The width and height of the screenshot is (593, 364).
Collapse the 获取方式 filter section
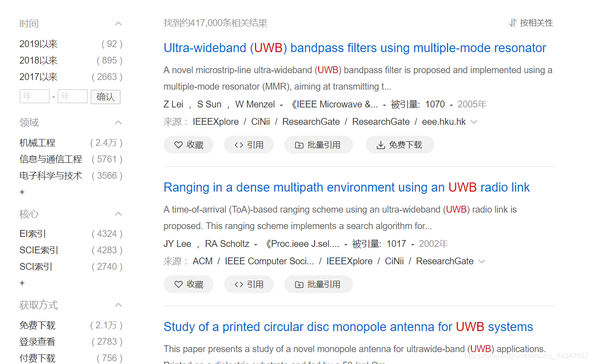coord(118,305)
